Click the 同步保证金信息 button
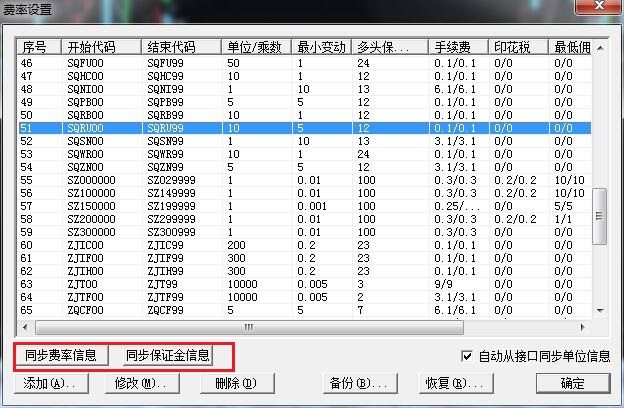This screenshot has height=408, width=624. [x=167, y=355]
